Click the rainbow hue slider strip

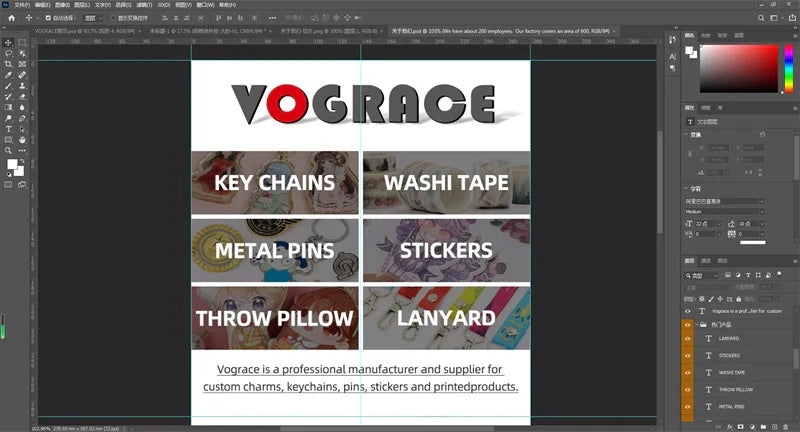coord(788,67)
